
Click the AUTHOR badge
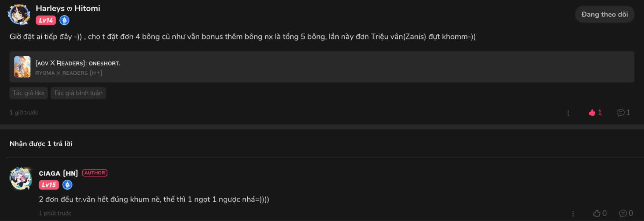(95, 173)
